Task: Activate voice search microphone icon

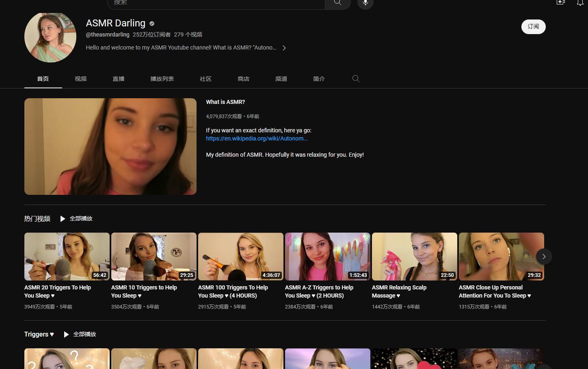Action: [x=365, y=3]
